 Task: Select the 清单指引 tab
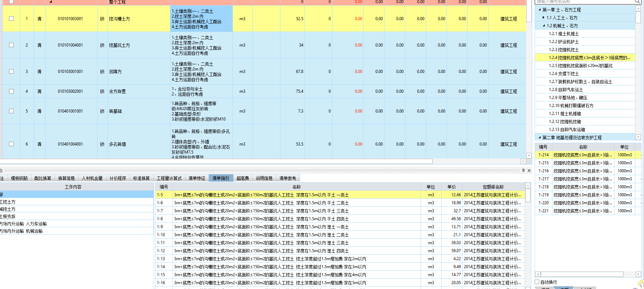click(221, 178)
